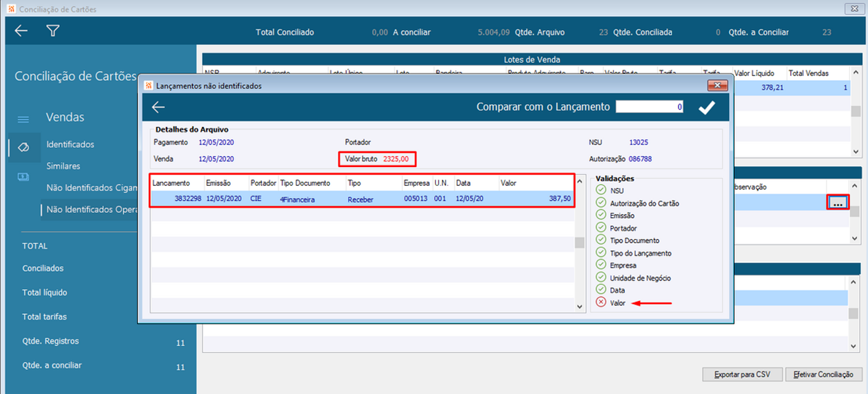This screenshot has width=868, height=394.
Task: Click the Valor Líquido column header
Action: click(754, 73)
